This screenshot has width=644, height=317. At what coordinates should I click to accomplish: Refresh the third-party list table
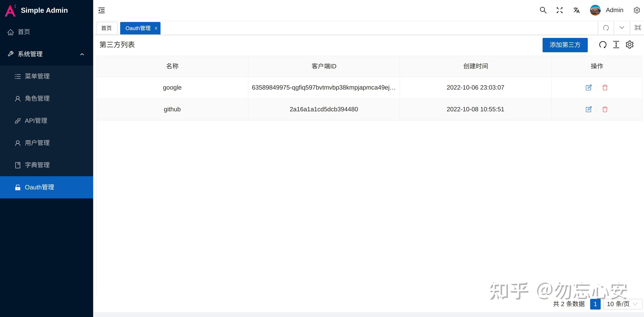click(x=603, y=45)
